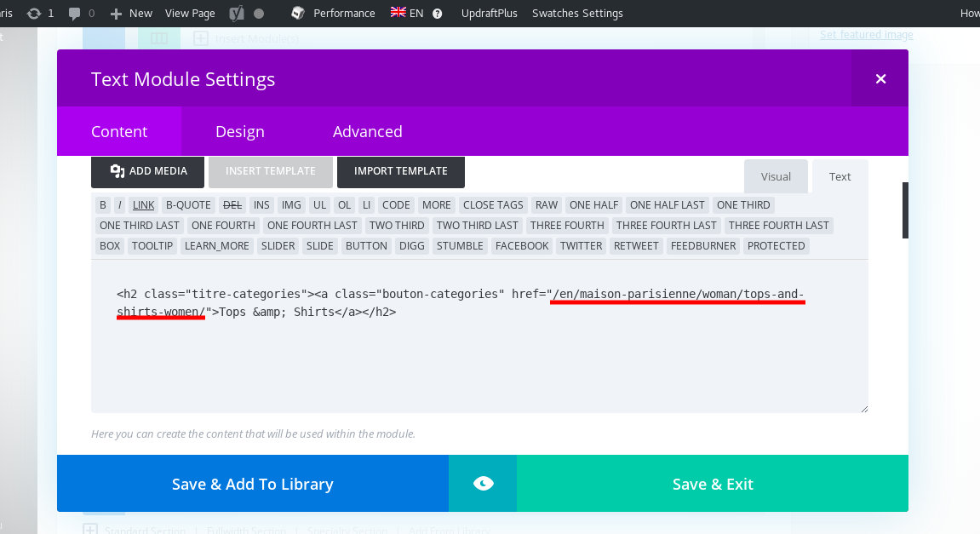Viewport: 980px width, 534px height.
Task: Close the Text Module Settings dialog
Action: click(x=880, y=79)
